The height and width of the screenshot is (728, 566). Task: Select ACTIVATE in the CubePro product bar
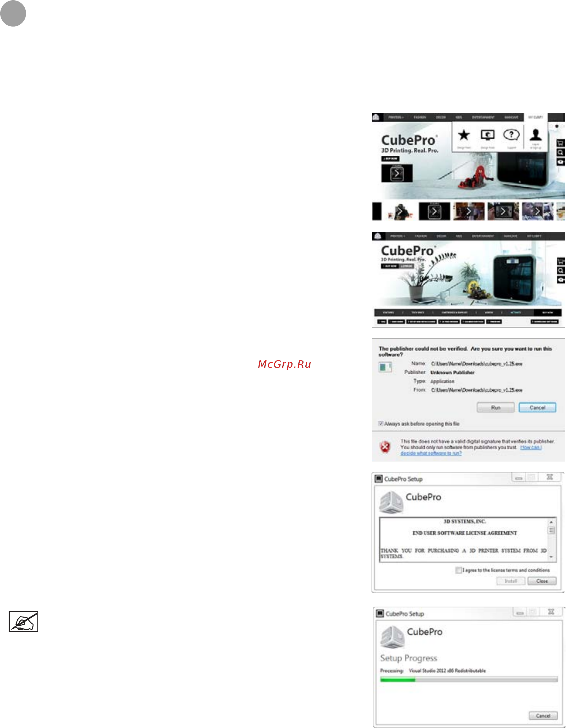[516, 313]
